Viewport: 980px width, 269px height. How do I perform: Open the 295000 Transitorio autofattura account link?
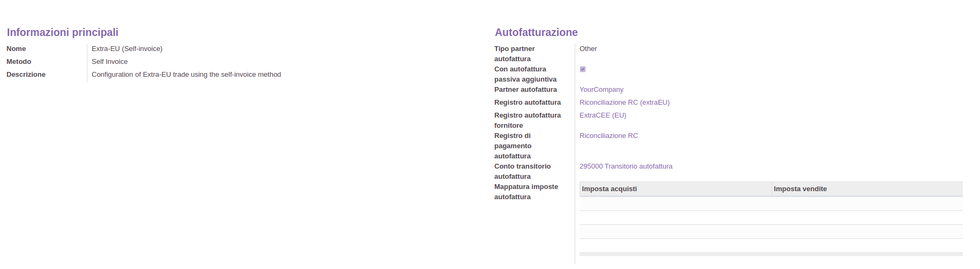[626, 166]
